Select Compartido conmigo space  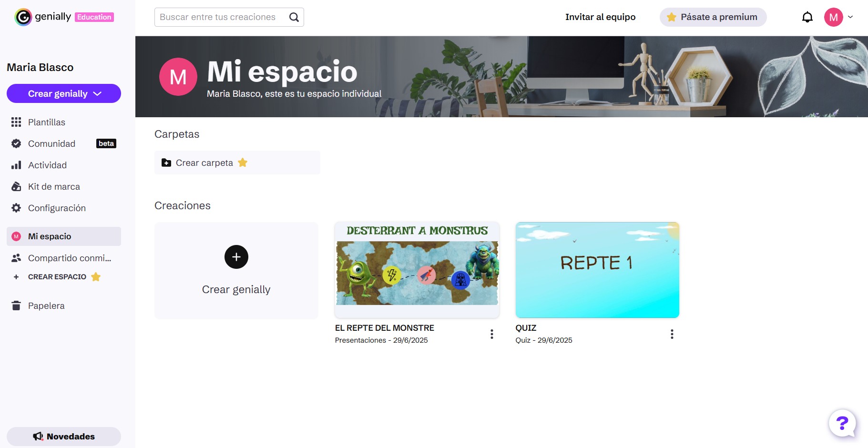pos(69,258)
